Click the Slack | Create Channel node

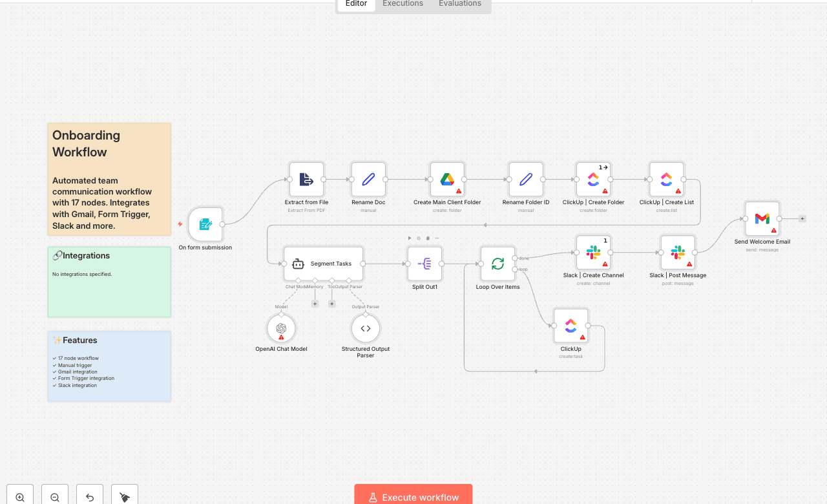pyautogui.click(x=593, y=253)
